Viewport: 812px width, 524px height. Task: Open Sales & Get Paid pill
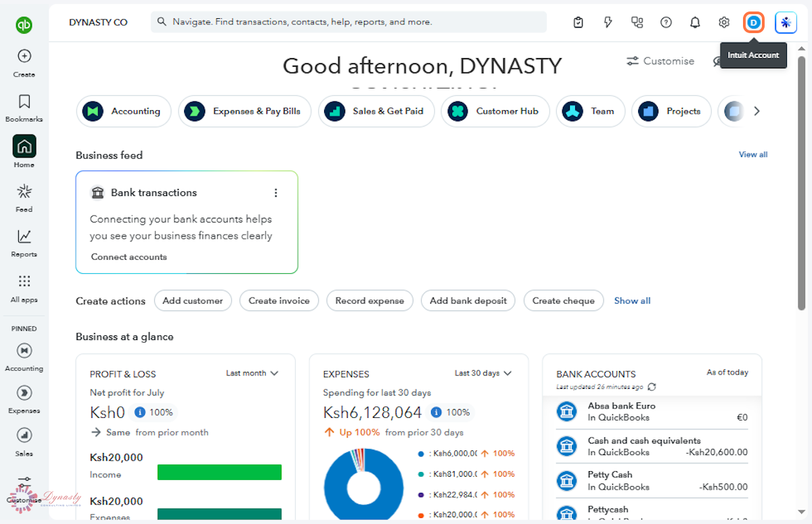coord(376,111)
